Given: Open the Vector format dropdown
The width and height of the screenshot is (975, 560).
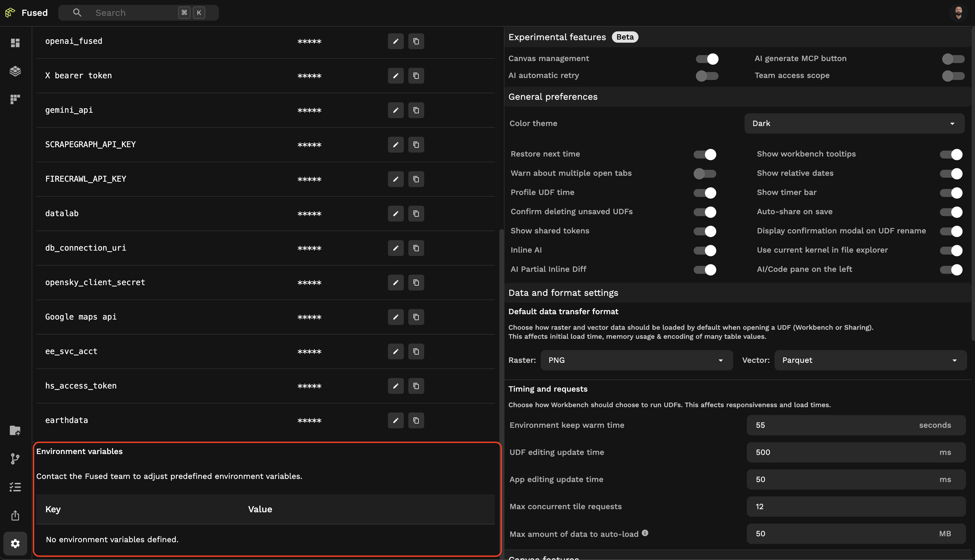Looking at the screenshot, I should click(x=870, y=361).
